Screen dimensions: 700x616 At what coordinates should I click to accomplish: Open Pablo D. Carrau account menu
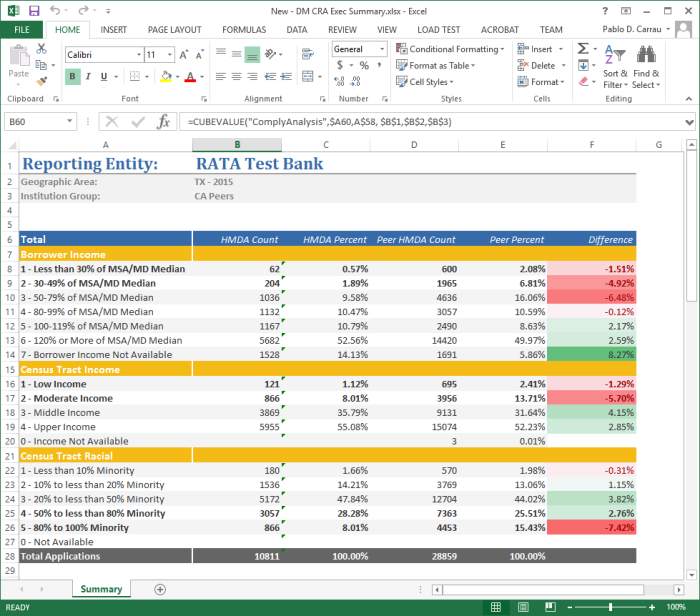[636, 29]
